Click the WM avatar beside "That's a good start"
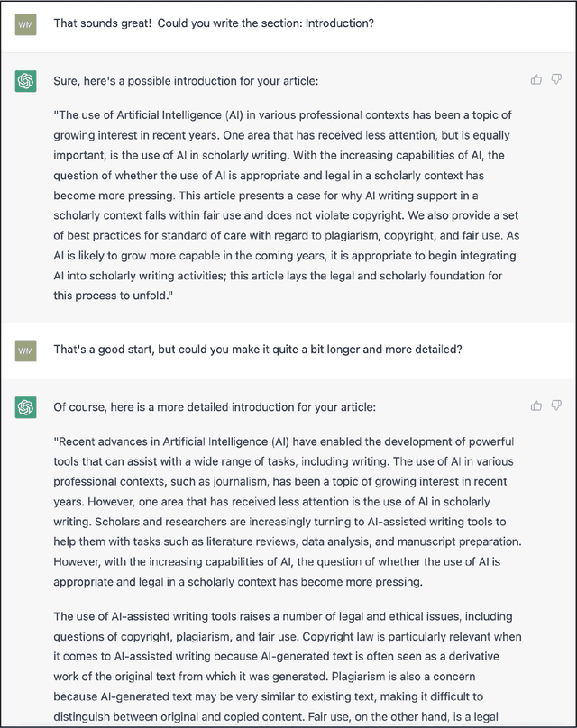 [x=26, y=350]
